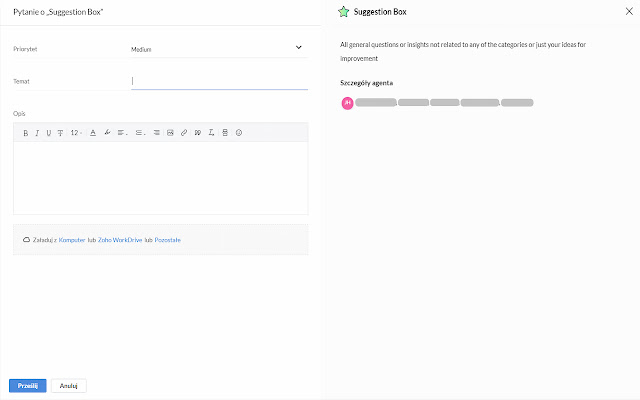This screenshot has width=640, height=400.
Task: Insert a hyperlink via link icon
Action: (x=184, y=133)
